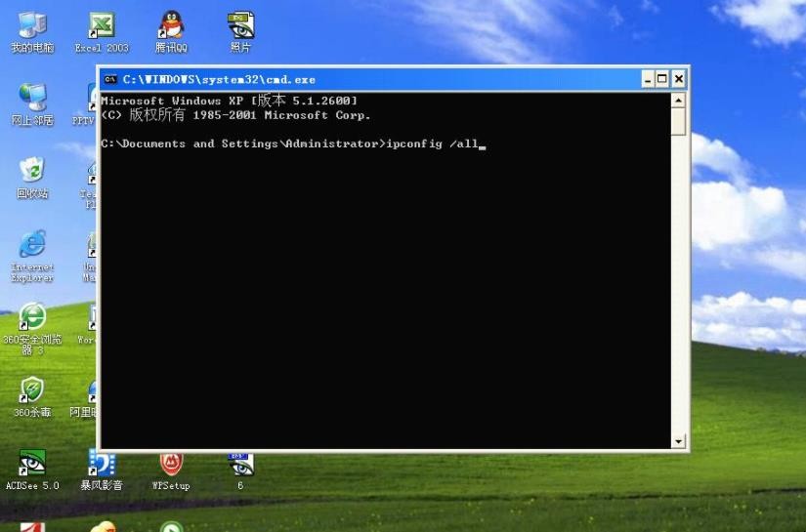Click the vertical scrollbar thumb in cmd window

678,121
